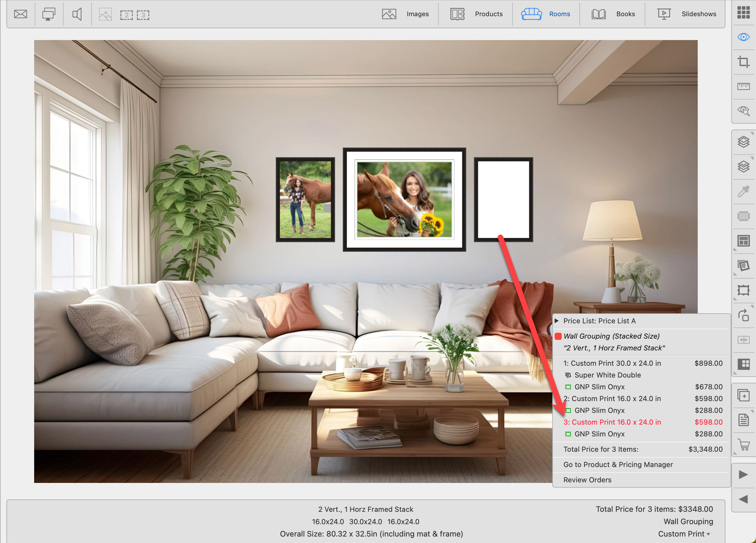Select the ruler measurement tool

coord(743,86)
